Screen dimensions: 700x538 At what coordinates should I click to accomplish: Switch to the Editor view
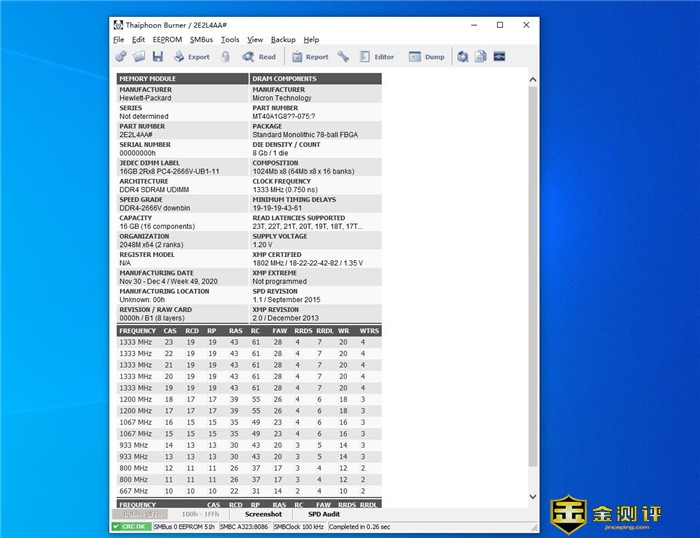pos(377,57)
